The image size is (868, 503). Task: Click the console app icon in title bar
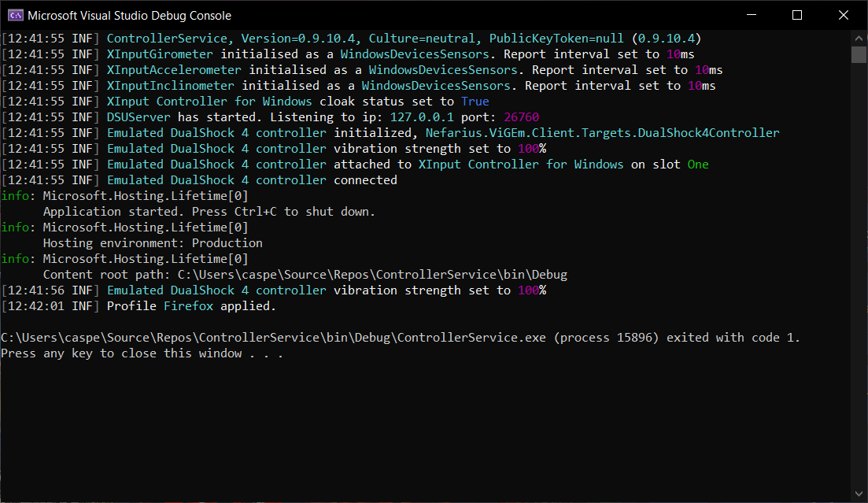point(15,15)
